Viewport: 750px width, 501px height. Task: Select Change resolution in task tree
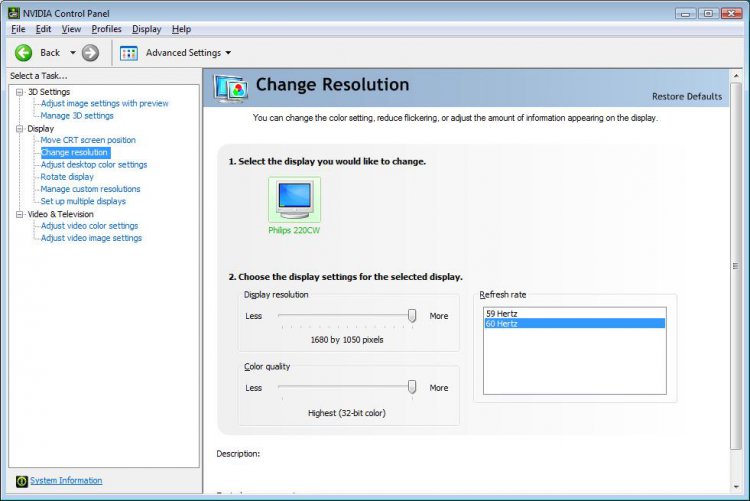pos(74,153)
